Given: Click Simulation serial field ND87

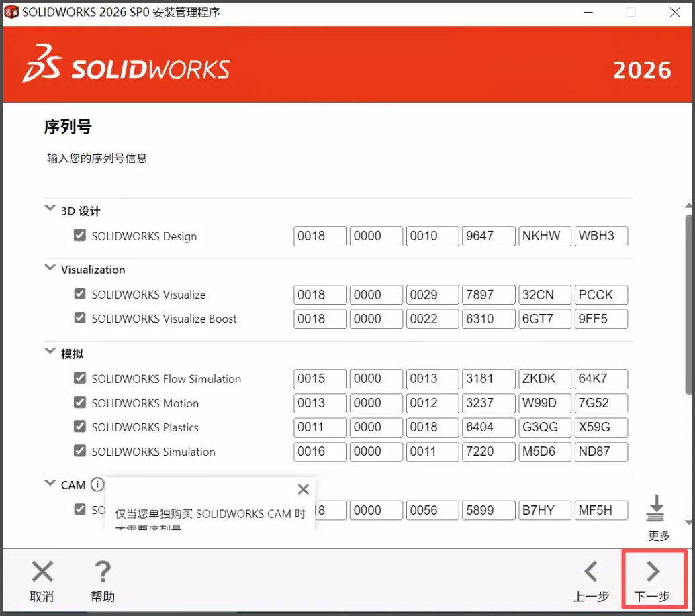Looking at the screenshot, I should pos(601,452).
